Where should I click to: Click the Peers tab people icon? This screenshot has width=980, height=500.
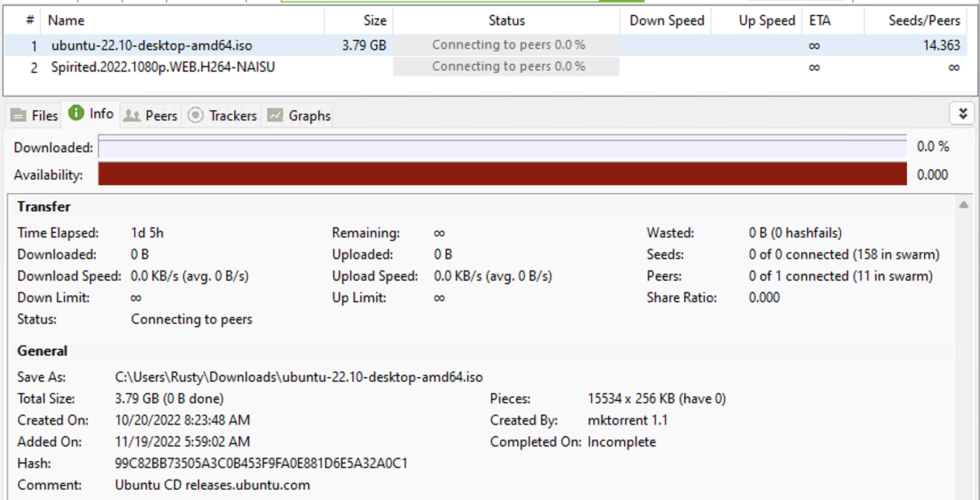pyautogui.click(x=132, y=116)
